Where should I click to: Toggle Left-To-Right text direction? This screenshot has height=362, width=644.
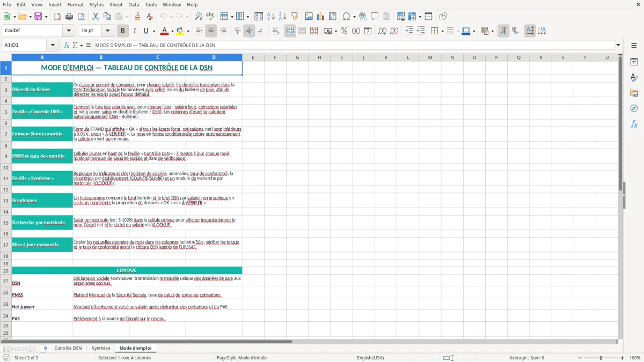pyautogui.click(x=503, y=31)
